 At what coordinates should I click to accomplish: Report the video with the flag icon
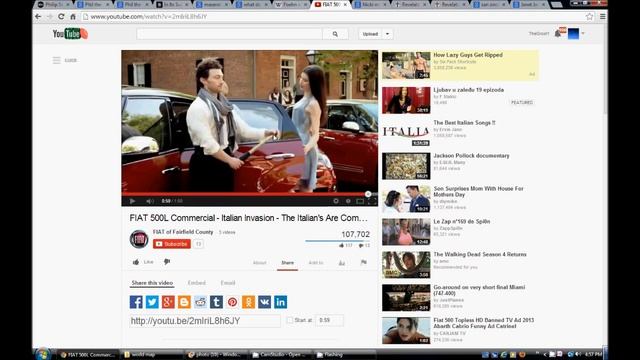click(364, 262)
